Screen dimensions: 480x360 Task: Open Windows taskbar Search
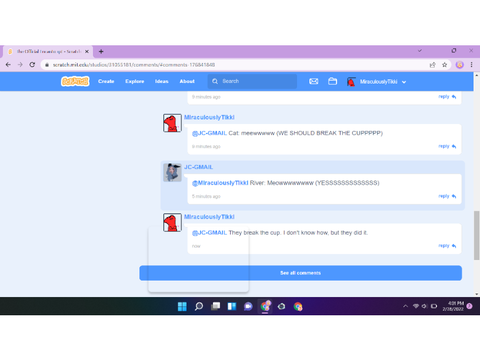199,306
